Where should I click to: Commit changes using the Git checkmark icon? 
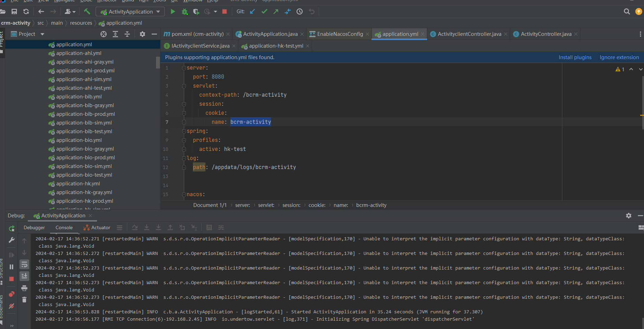tap(264, 11)
